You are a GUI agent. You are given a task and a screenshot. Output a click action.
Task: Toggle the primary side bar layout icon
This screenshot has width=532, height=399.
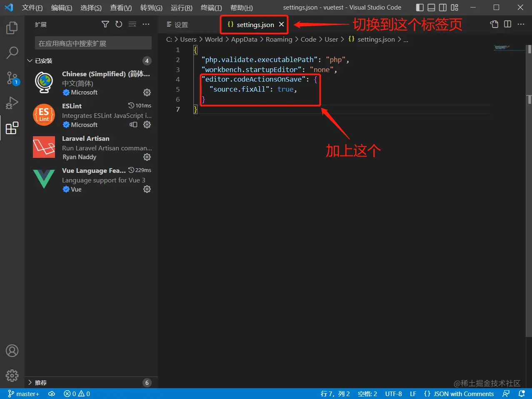coord(420,7)
